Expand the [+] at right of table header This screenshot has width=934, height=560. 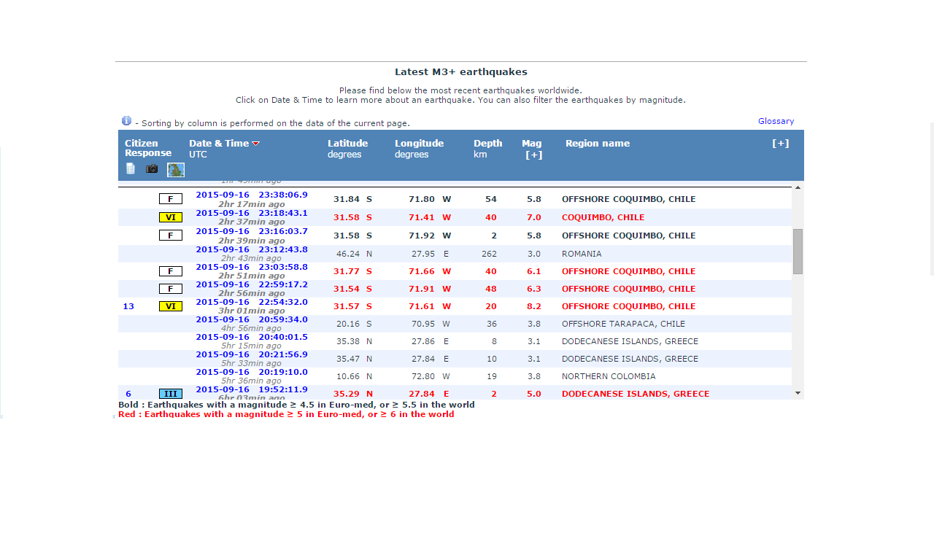[x=781, y=144]
